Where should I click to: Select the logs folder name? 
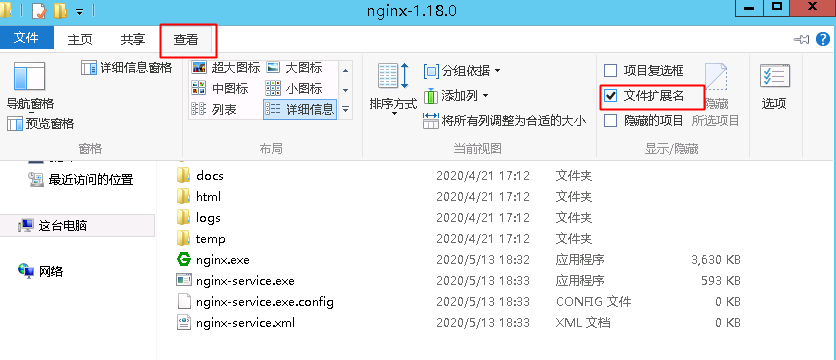coord(208,218)
